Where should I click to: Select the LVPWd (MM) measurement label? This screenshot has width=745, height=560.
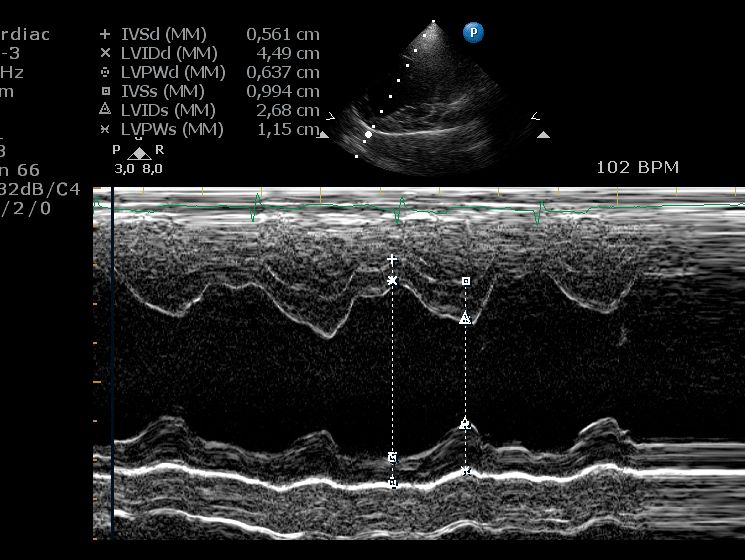pos(172,72)
